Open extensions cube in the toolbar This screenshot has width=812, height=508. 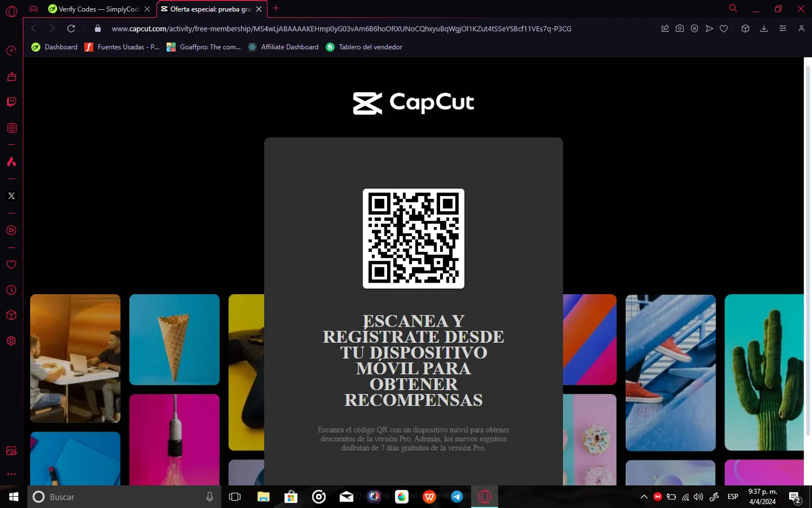(x=745, y=29)
